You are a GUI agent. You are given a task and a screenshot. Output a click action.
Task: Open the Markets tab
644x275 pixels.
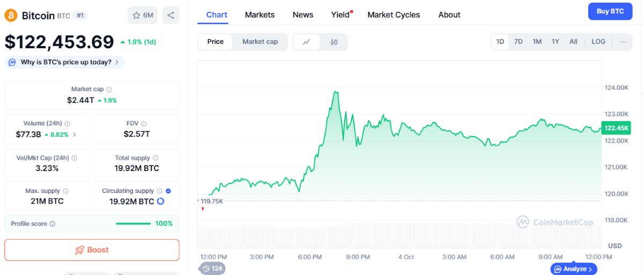(260, 15)
